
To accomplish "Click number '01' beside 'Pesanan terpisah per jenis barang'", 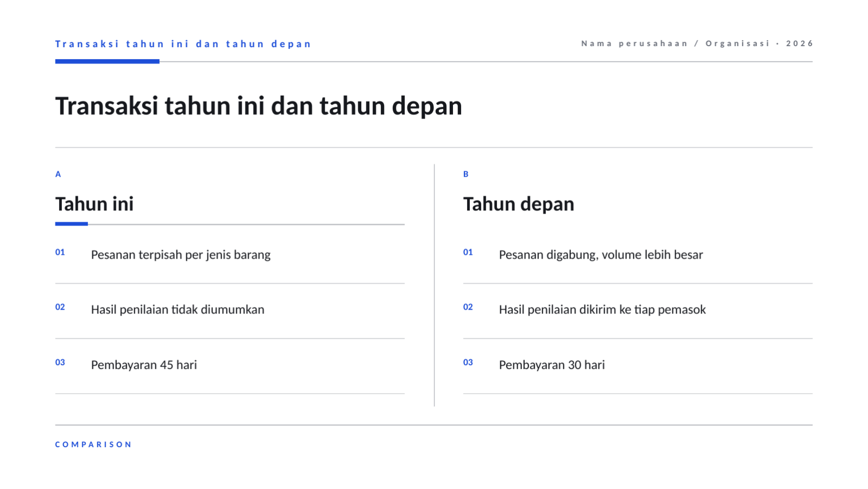I will coord(60,252).
